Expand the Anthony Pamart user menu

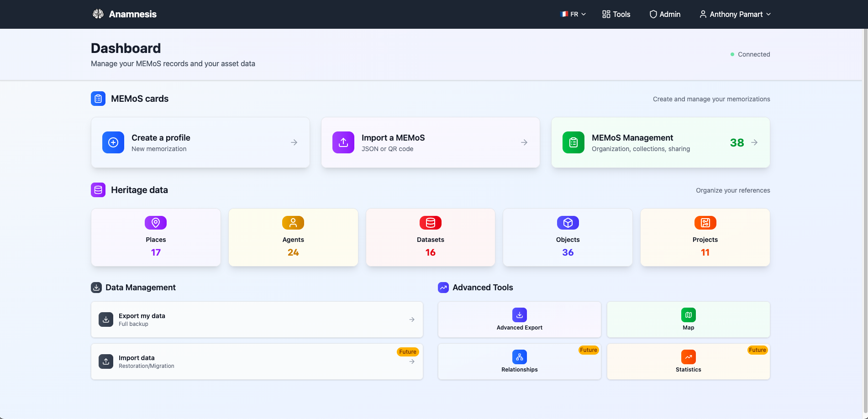click(735, 14)
